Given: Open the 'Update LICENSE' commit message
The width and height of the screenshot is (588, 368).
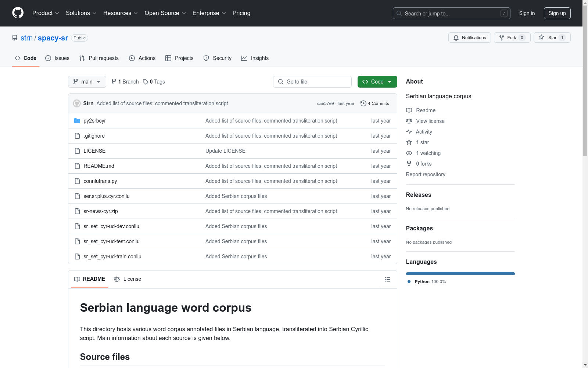Looking at the screenshot, I should [x=225, y=151].
